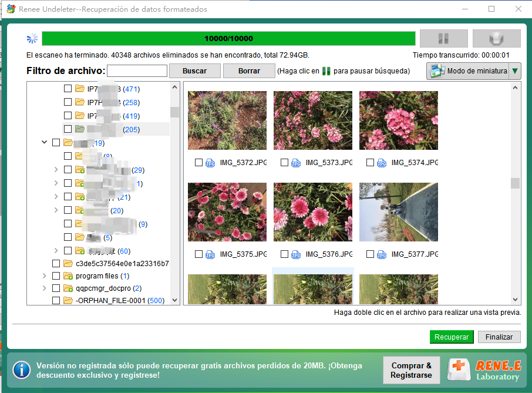Click the Filtro de archivo text field

click(137, 71)
